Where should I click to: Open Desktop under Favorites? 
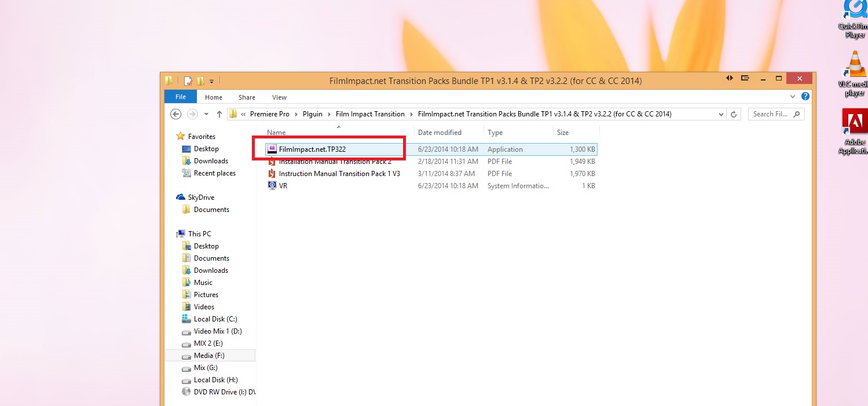tap(206, 149)
